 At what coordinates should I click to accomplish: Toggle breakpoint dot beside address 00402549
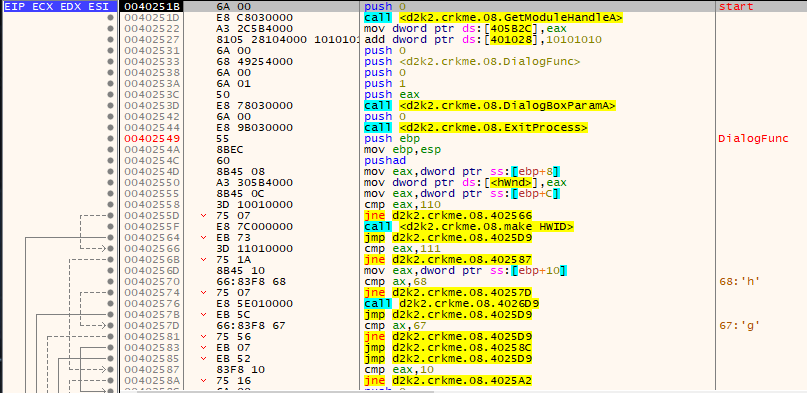[110, 138]
